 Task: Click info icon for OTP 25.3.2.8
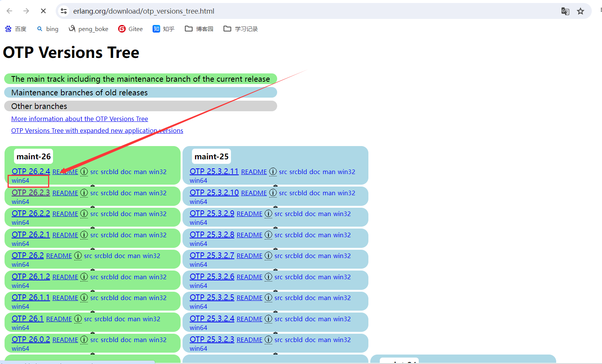point(268,235)
